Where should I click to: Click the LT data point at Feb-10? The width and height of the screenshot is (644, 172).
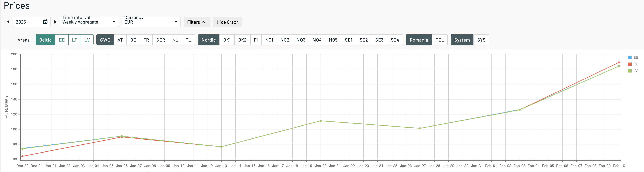click(619, 63)
